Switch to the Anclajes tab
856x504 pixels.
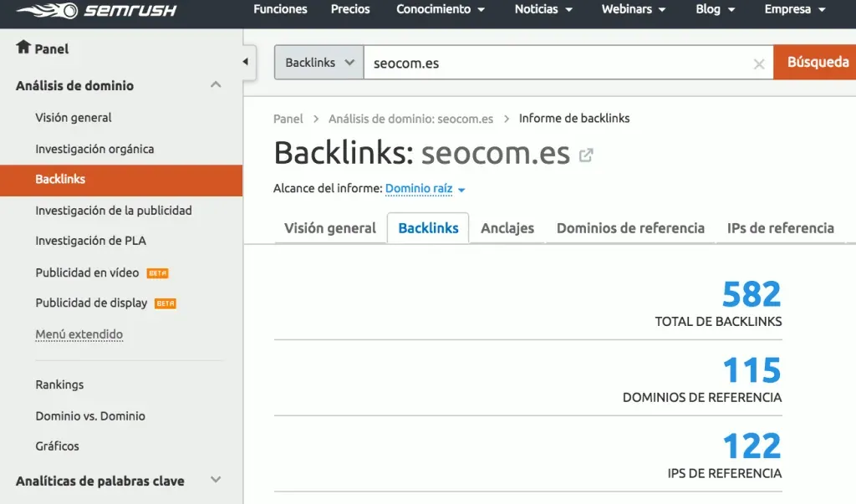click(507, 228)
